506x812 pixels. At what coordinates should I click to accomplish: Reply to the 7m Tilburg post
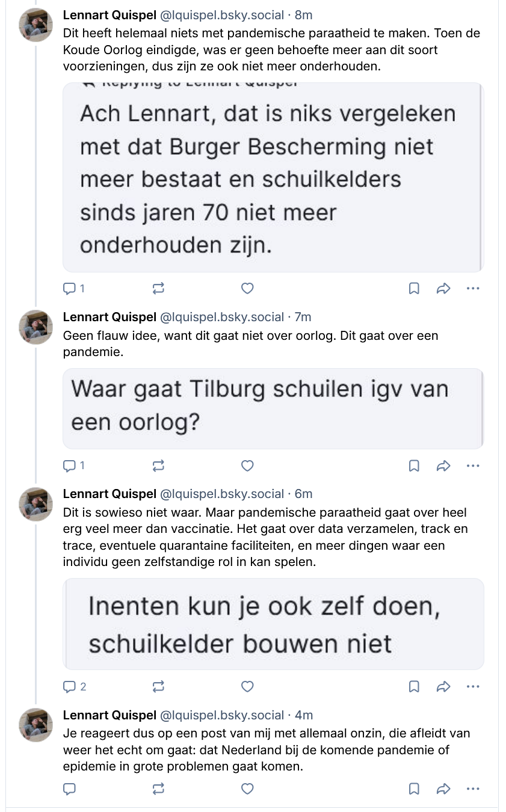(x=70, y=466)
